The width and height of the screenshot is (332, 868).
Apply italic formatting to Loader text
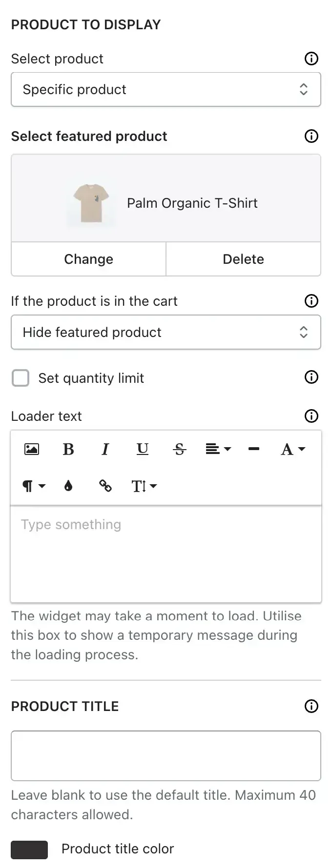pos(105,449)
